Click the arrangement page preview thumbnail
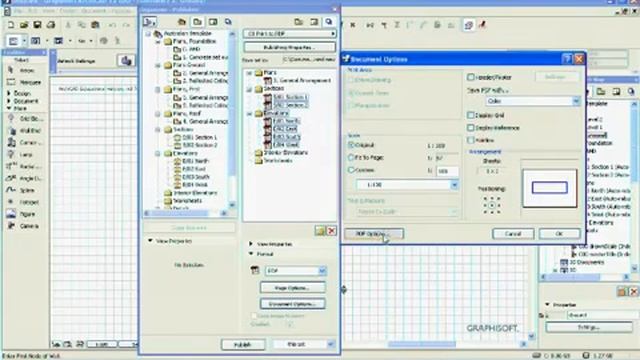The height and width of the screenshot is (360, 640). click(549, 188)
